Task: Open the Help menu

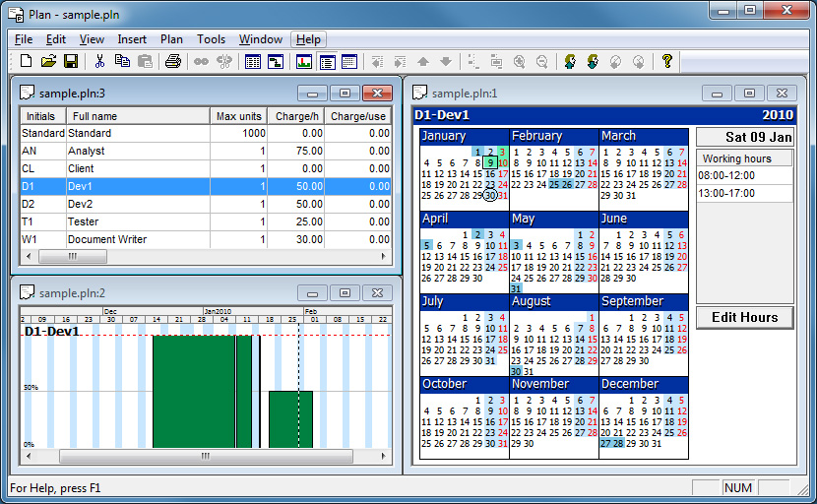Action: 308,39
